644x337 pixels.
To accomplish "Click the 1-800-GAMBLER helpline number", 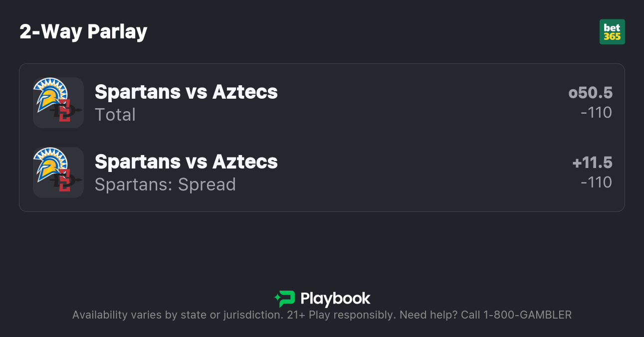I will coord(526,315).
